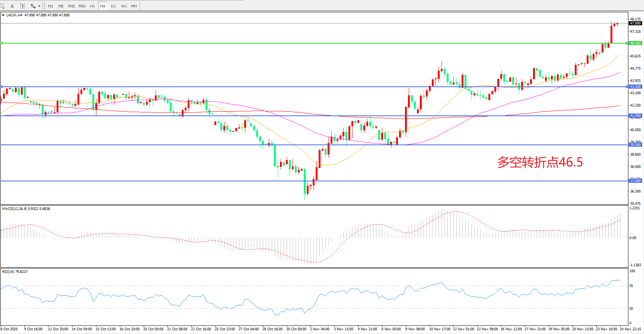Open the arrows tool dropdown arrow
Screen dimensions: 644x334
coord(39,6)
